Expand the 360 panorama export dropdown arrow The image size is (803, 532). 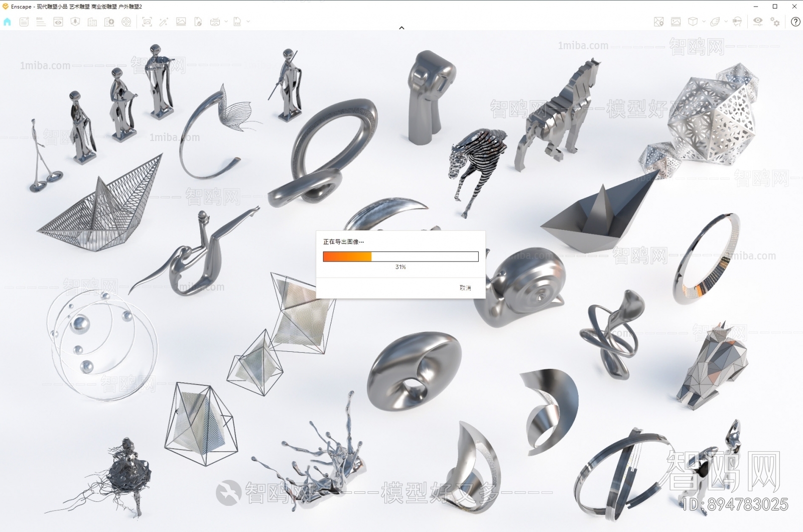tap(226, 22)
